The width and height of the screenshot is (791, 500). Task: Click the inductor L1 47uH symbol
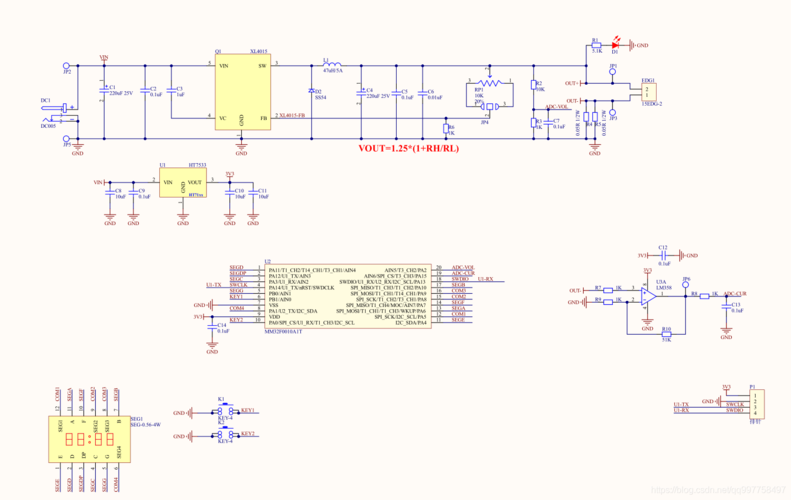pos(332,64)
